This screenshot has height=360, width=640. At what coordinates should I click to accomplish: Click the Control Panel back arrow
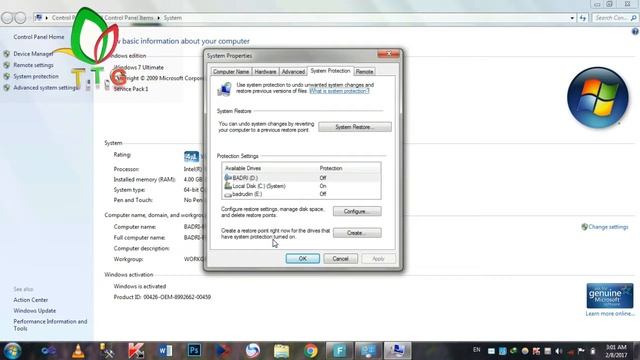7,18
